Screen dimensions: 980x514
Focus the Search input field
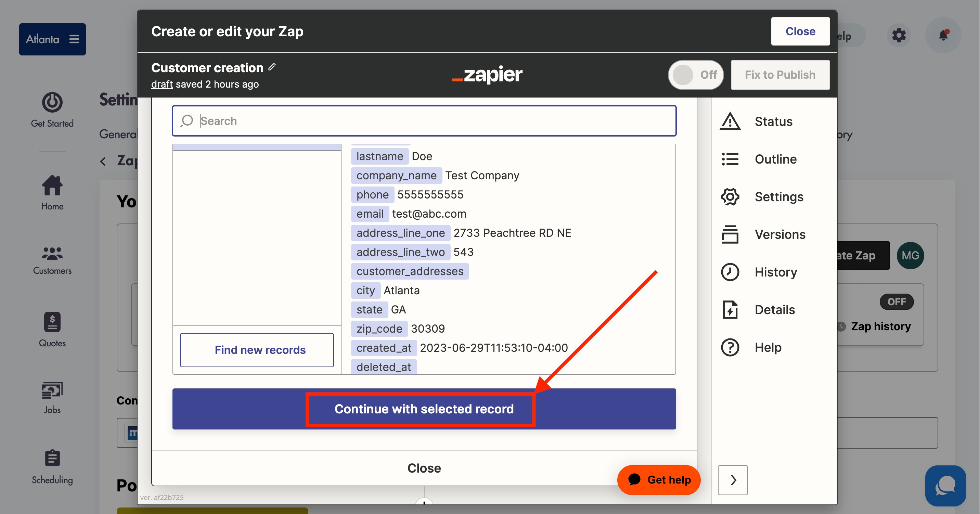coord(424,120)
